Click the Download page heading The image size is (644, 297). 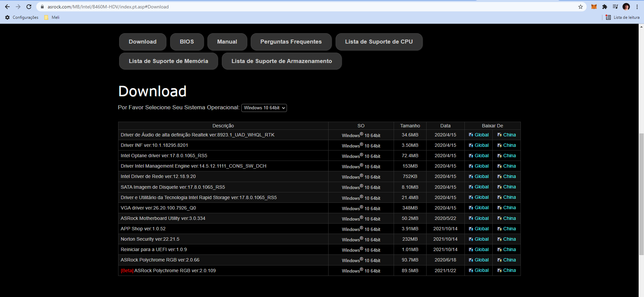[152, 91]
